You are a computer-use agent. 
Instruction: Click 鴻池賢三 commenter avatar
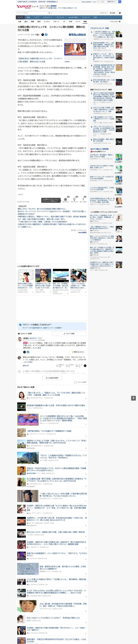tap(20, 339)
